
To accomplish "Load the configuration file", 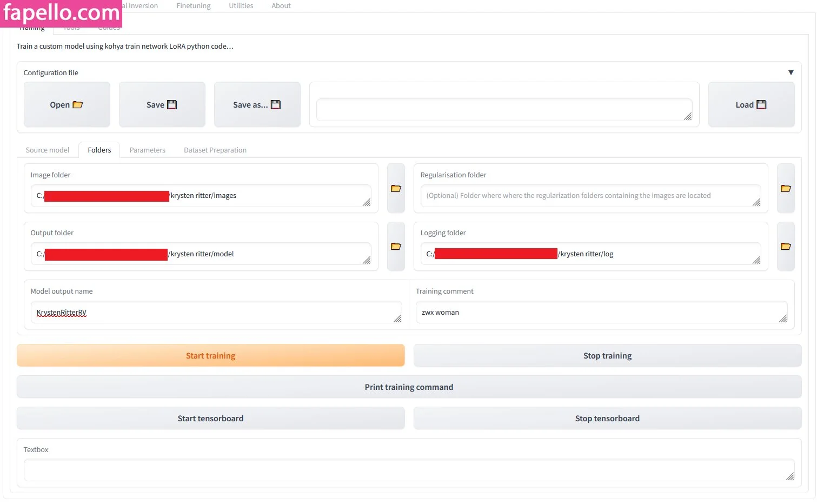I will (751, 105).
